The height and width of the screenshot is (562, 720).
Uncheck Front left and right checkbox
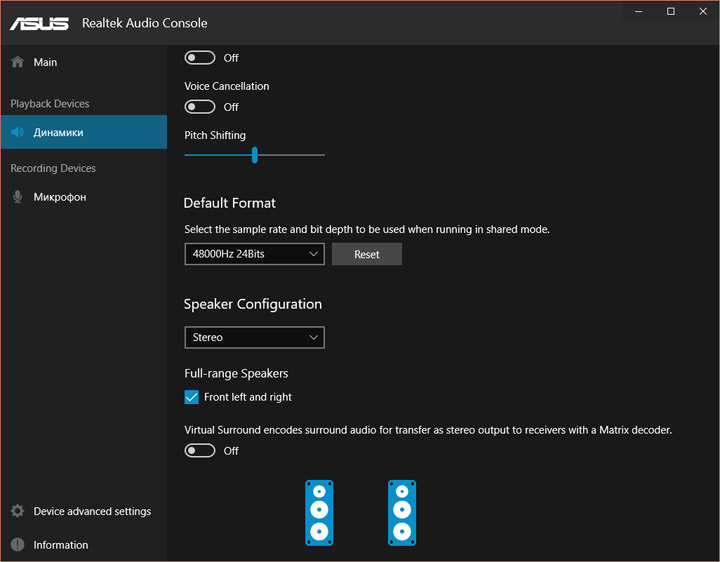point(192,397)
